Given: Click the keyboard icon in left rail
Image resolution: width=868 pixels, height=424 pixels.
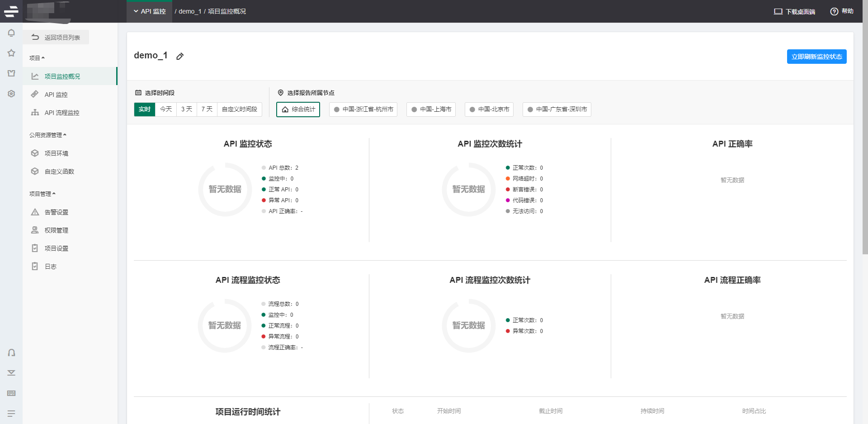Looking at the screenshot, I should pyautogui.click(x=11, y=393).
